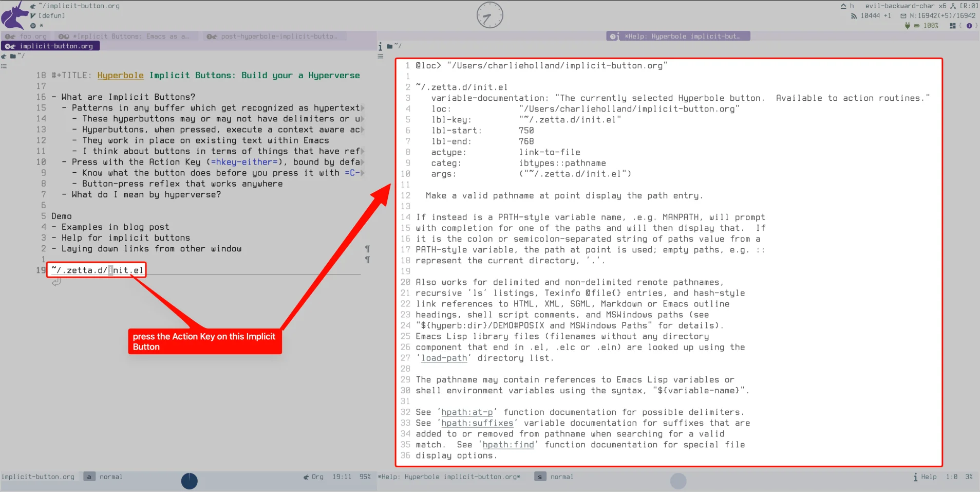Click the eject-style keypress icon before h
Image resolution: width=980 pixels, height=492 pixels.
point(843,6)
